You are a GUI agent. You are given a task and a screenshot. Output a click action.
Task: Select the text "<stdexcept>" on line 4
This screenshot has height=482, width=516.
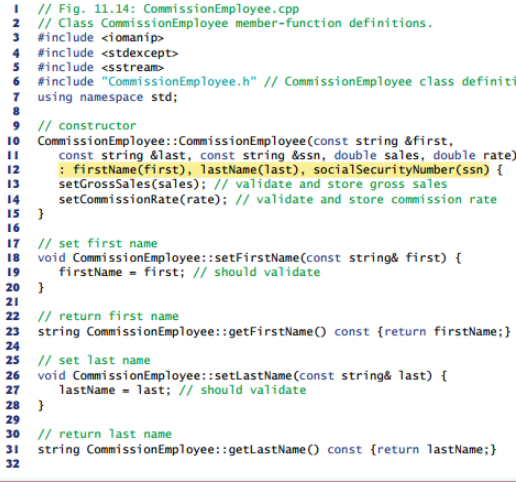(x=139, y=53)
